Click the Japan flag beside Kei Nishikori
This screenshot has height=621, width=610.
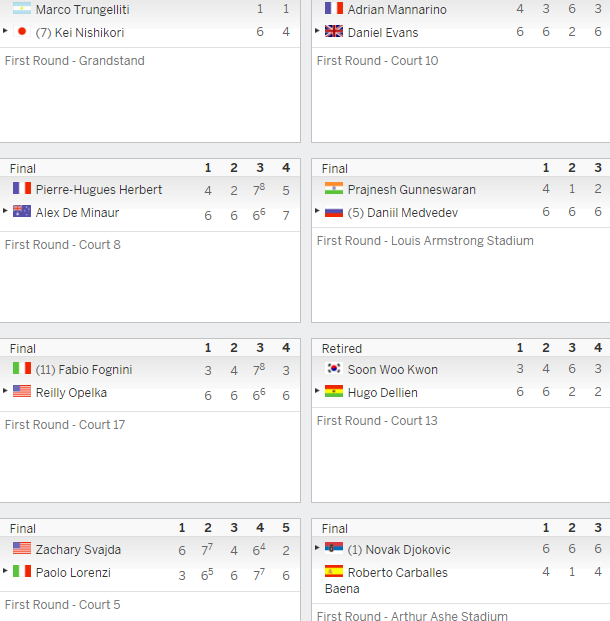point(22,31)
